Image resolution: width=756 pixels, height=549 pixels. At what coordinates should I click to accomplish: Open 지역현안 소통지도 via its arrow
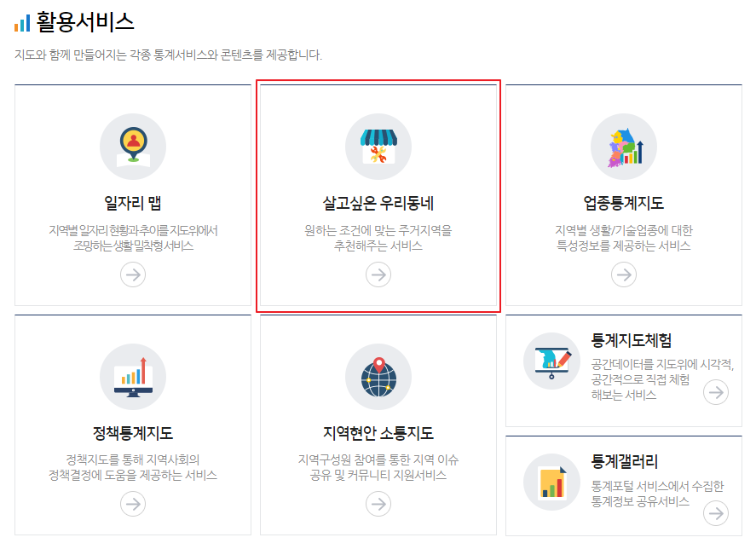point(378,504)
